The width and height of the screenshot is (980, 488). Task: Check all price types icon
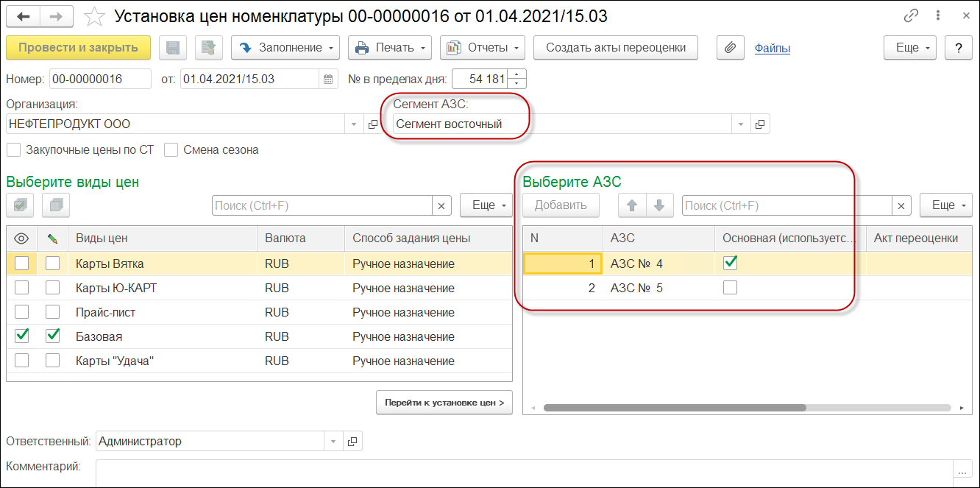21,205
